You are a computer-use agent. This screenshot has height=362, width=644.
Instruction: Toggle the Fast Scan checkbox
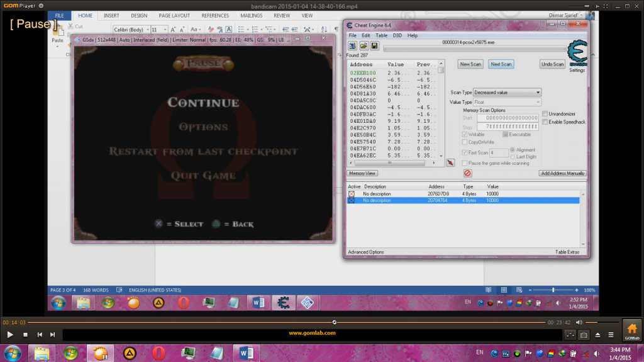pos(465,152)
